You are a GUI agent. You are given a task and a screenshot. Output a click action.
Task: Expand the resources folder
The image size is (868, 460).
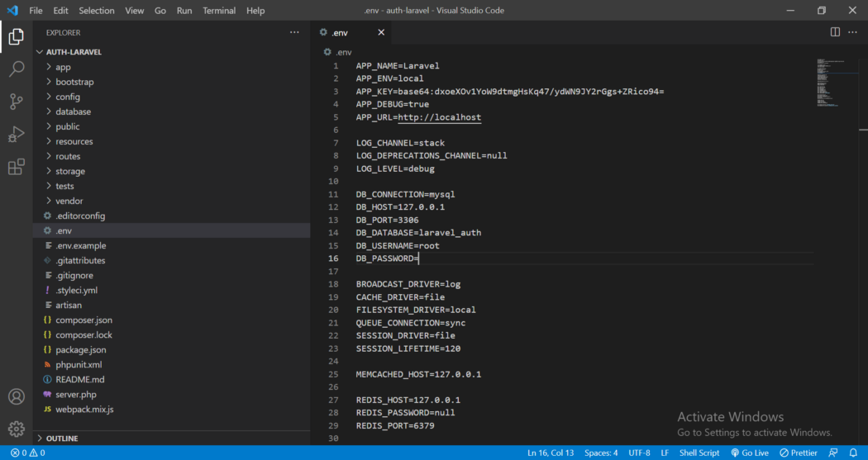[x=172, y=141]
